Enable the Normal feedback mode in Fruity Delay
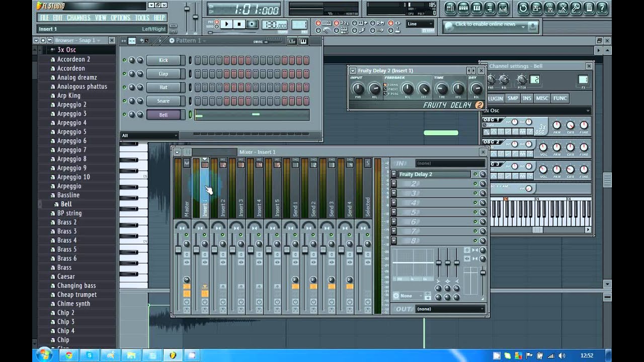This screenshot has height=362, width=644. 385,85
